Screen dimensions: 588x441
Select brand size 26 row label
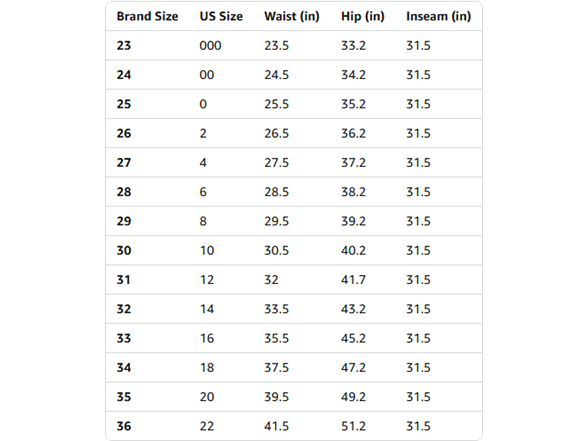(124, 133)
